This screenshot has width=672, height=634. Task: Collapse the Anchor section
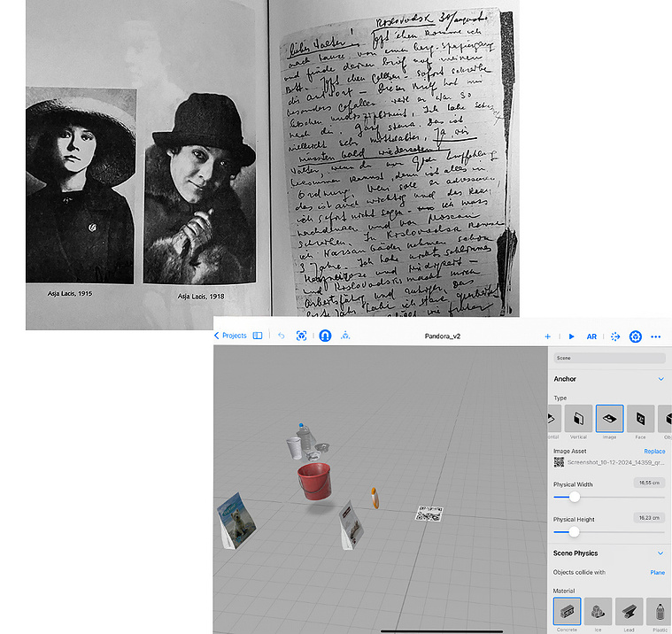(x=660, y=379)
